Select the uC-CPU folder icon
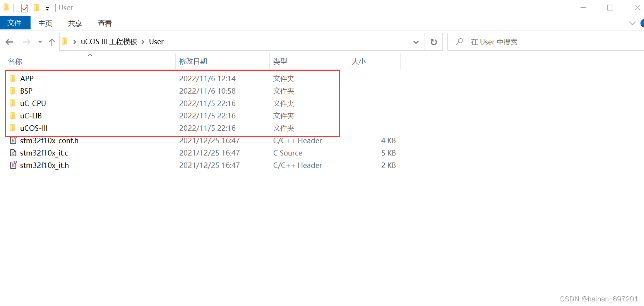Viewport: 644px width, 306px height. pyautogui.click(x=13, y=103)
